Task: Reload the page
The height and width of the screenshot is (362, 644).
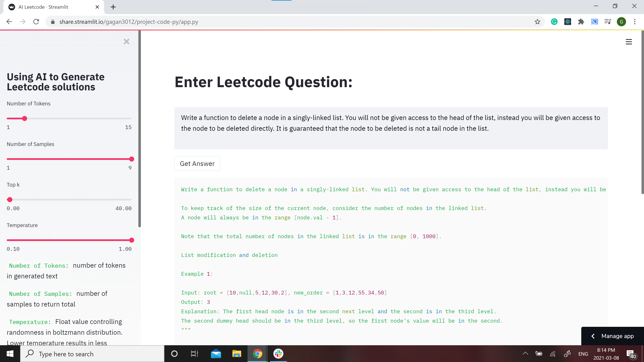Action: pyautogui.click(x=36, y=22)
